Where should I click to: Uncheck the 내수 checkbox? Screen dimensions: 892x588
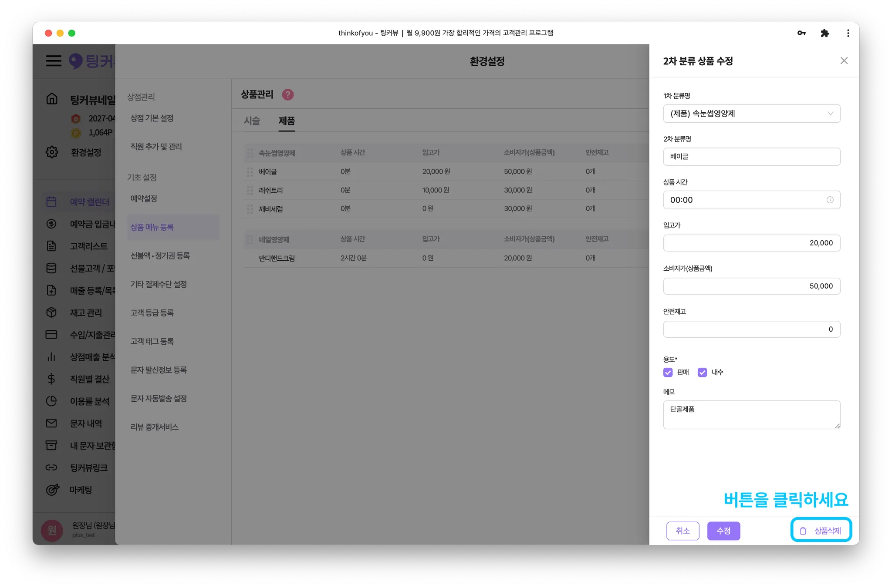pyautogui.click(x=702, y=372)
